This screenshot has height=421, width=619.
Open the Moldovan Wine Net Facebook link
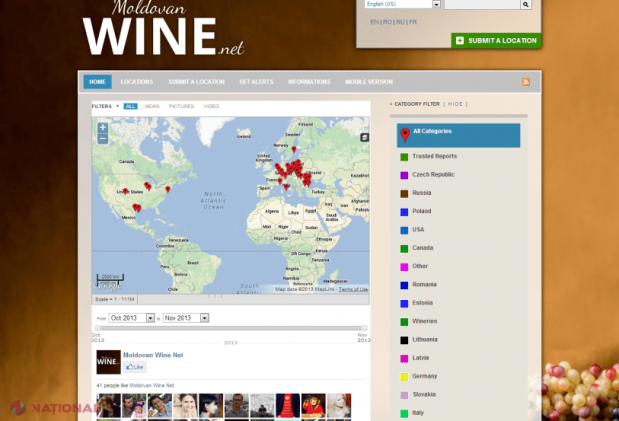pos(153,355)
